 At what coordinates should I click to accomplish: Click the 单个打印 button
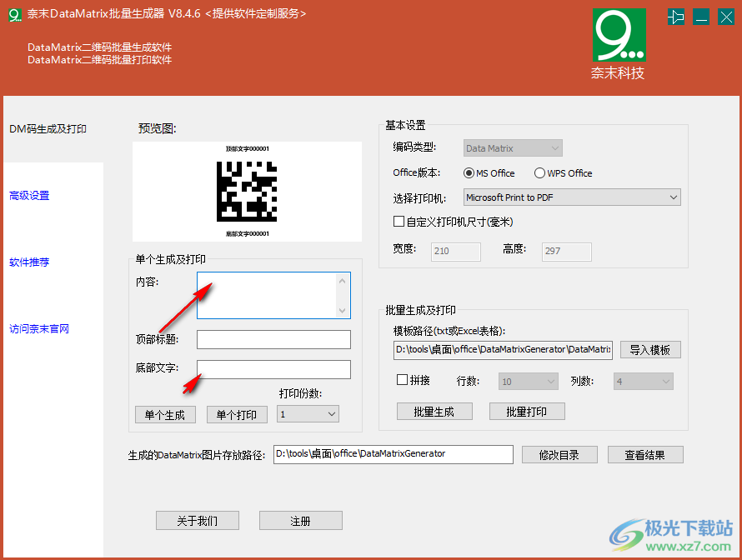point(237,415)
